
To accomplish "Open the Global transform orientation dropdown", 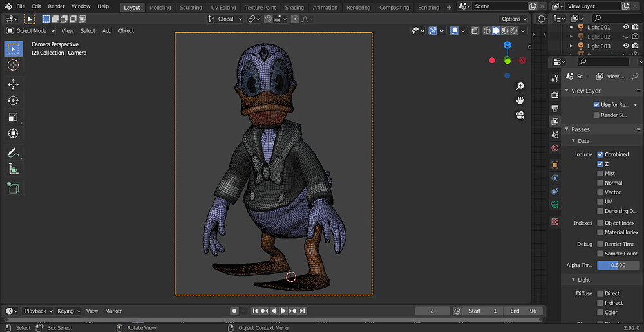I will [x=225, y=19].
